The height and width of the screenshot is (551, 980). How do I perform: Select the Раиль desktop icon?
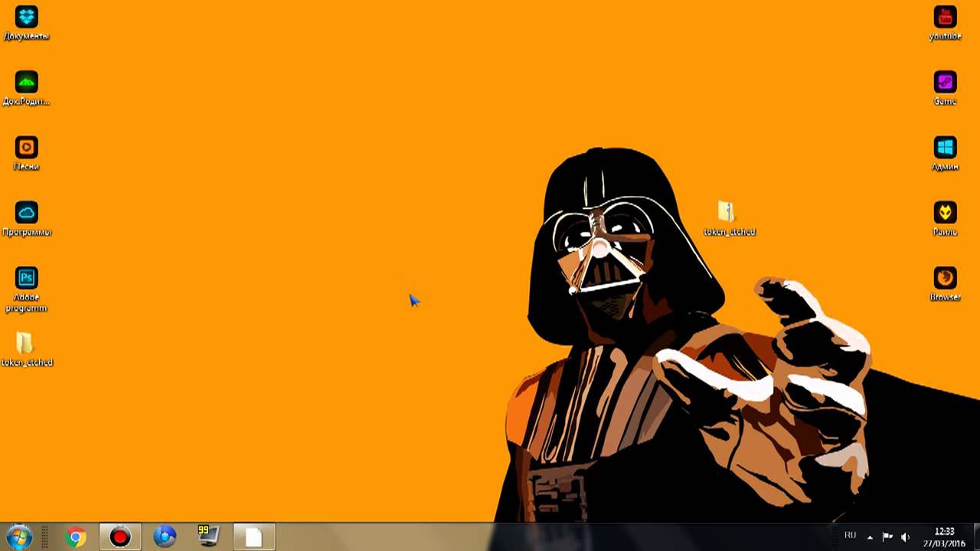click(x=945, y=219)
